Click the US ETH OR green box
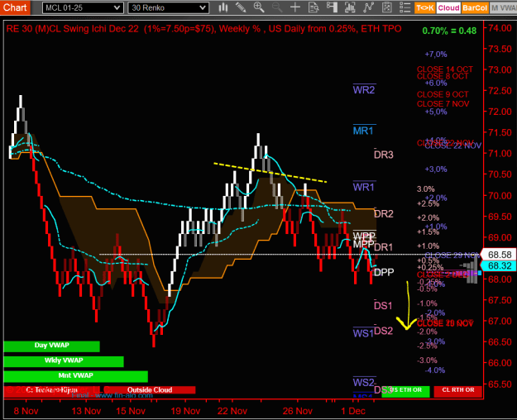Viewport: 517px width, 420px height. [405, 390]
